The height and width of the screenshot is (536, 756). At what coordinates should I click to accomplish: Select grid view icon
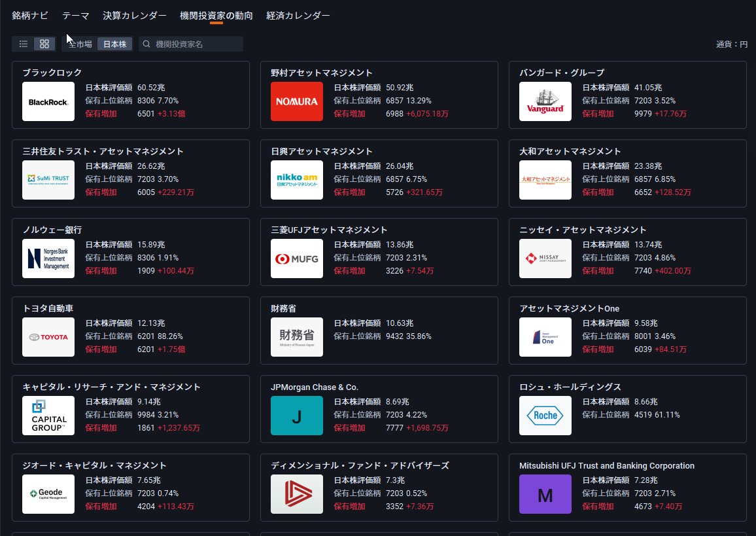(44, 44)
